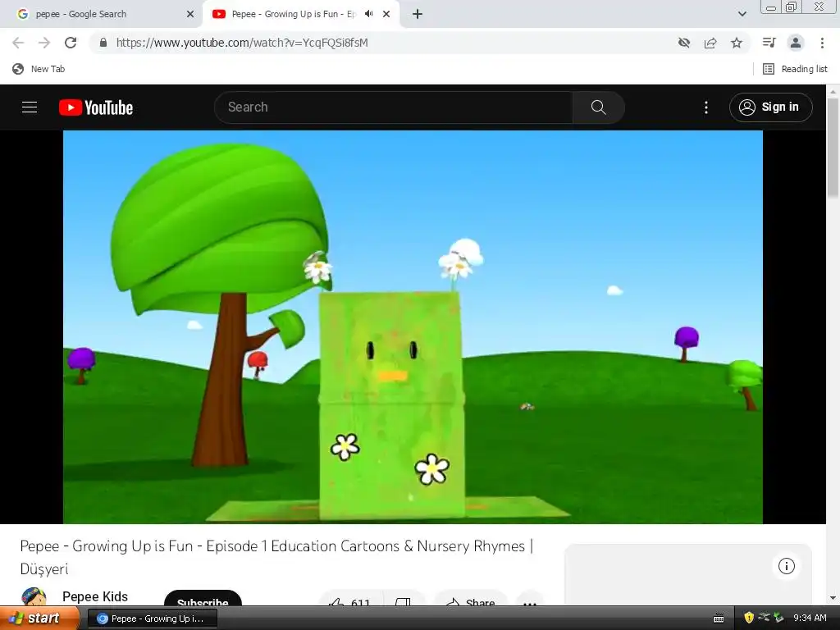840x630 pixels.
Task: Open YouTube settings three-dot menu
Action: tap(706, 107)
